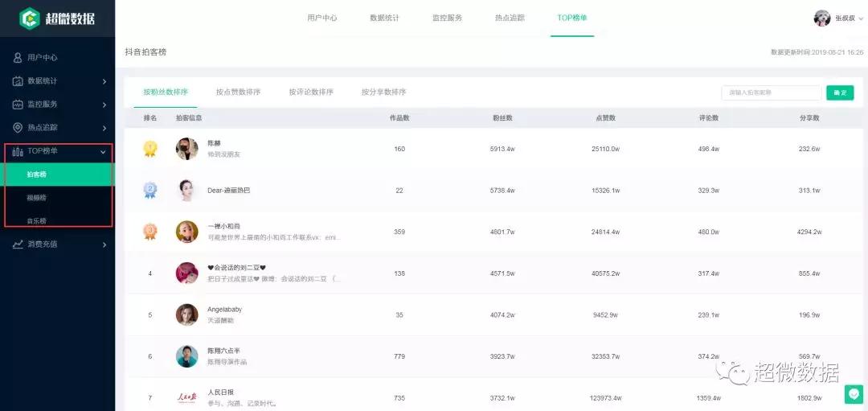This screenshot has height=411, width=868.
Task: Click the 数据统计 sidebar icon
Action: click(18, 81)
